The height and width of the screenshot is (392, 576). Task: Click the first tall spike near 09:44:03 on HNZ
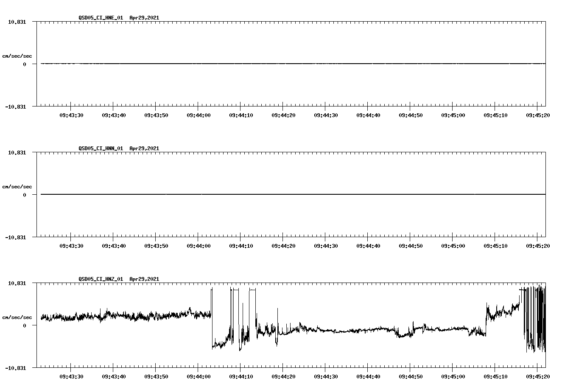pos(212,316)
